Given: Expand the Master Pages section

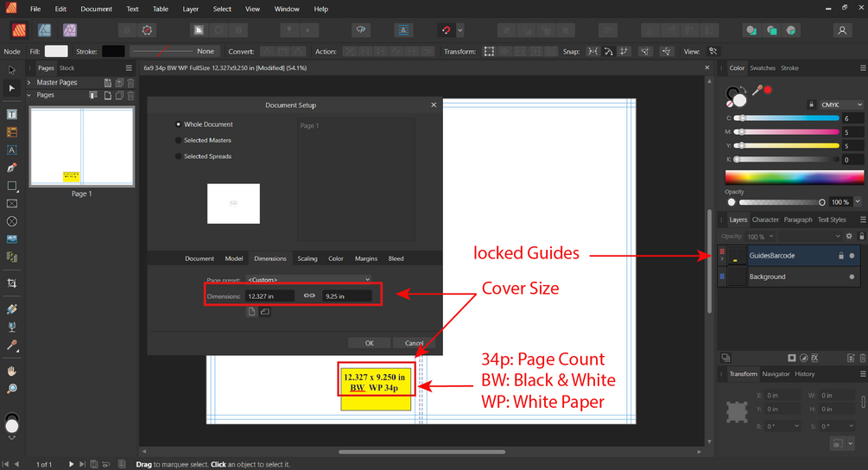Looking at the screenshot, I should click(x=29, y=82).
